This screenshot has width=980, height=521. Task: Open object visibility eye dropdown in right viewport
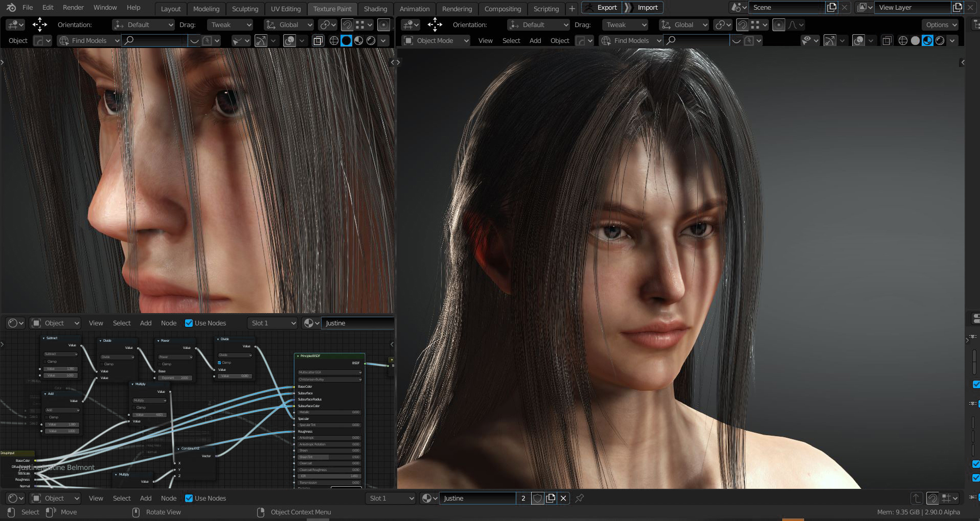[810, 40]
